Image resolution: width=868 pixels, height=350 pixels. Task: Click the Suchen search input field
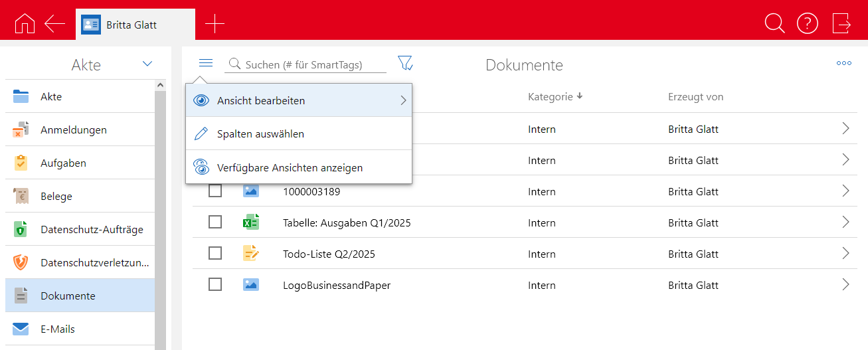point(312,65)
